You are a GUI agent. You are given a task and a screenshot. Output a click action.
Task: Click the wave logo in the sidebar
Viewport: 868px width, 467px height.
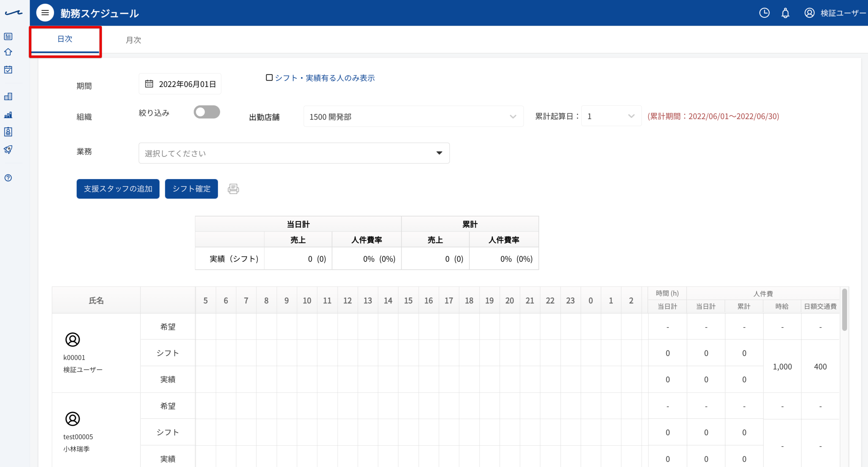pos(13,13)
